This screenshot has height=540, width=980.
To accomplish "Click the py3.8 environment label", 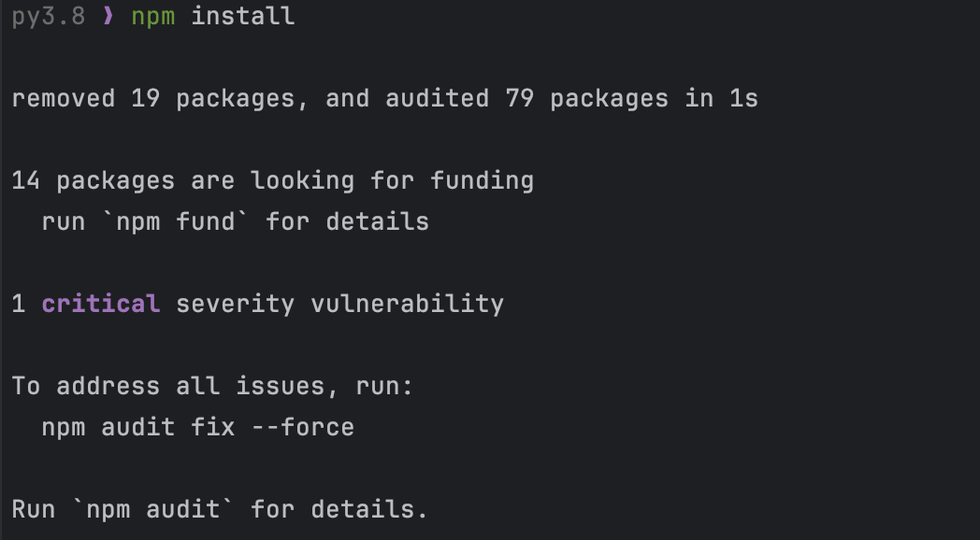I will coord(49,16).
